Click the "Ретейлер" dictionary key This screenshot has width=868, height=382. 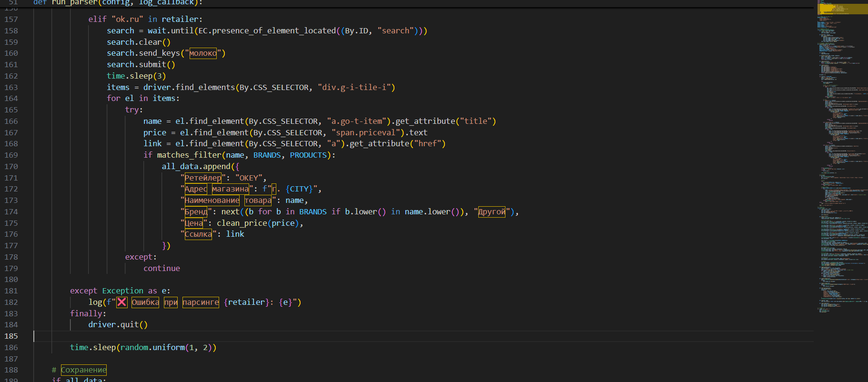pos(203,178)
